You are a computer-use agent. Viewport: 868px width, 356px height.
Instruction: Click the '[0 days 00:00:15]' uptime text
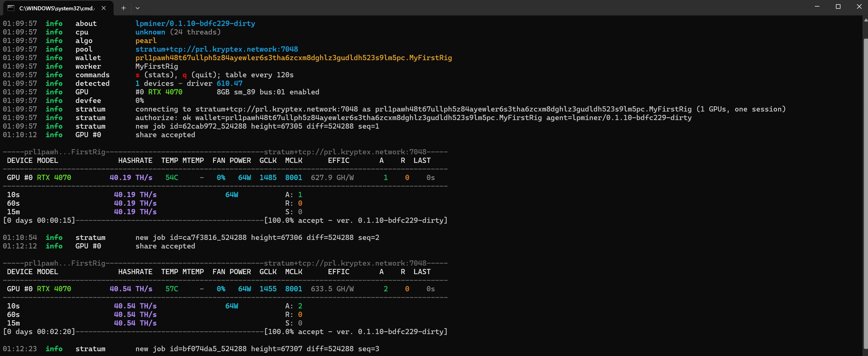coord(39,220)
